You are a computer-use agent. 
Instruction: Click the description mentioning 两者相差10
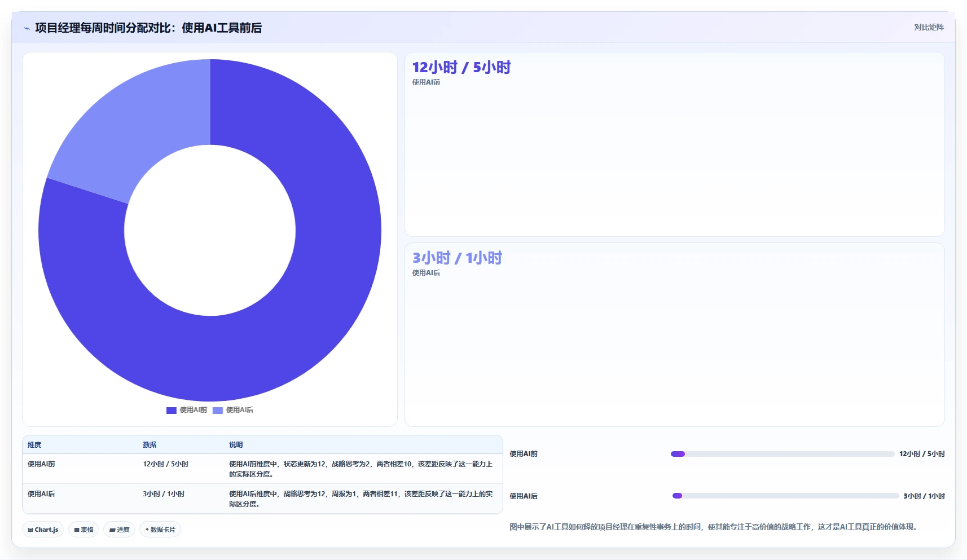point(361,469)
